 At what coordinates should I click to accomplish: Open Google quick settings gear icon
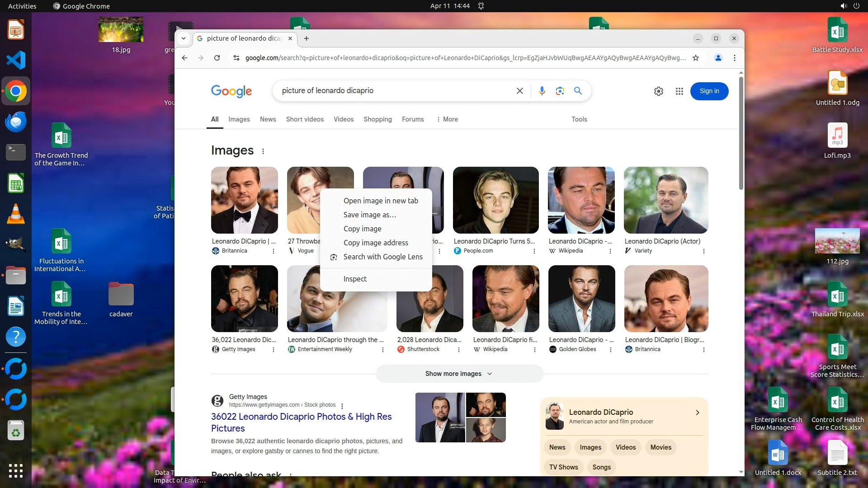click(x=658, y=91)
